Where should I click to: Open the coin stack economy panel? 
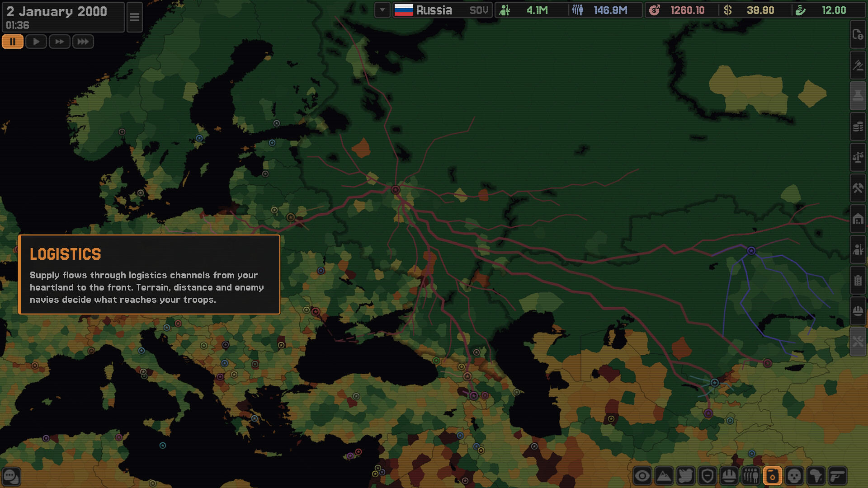click(x=858, y=127)
